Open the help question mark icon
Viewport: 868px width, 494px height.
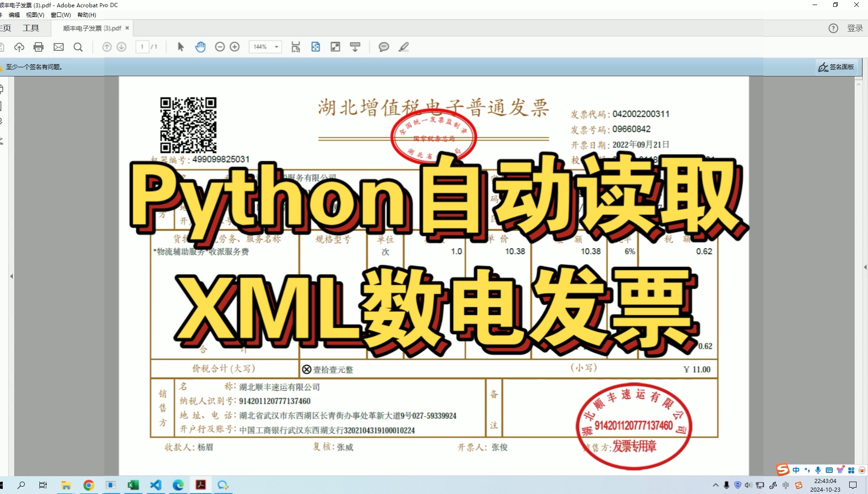[833, 28]
